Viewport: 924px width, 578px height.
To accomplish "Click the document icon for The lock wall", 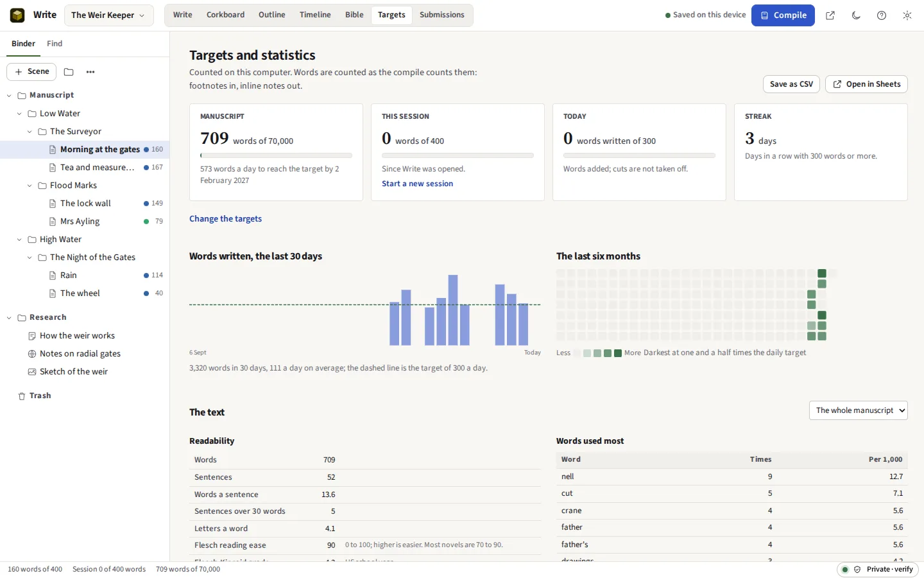I will pyautogui.click(x=53, y=204).
